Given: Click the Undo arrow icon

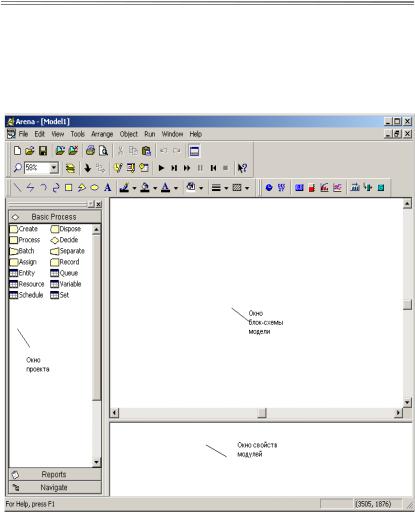Looking at the screenshot, I should point(163,151).
